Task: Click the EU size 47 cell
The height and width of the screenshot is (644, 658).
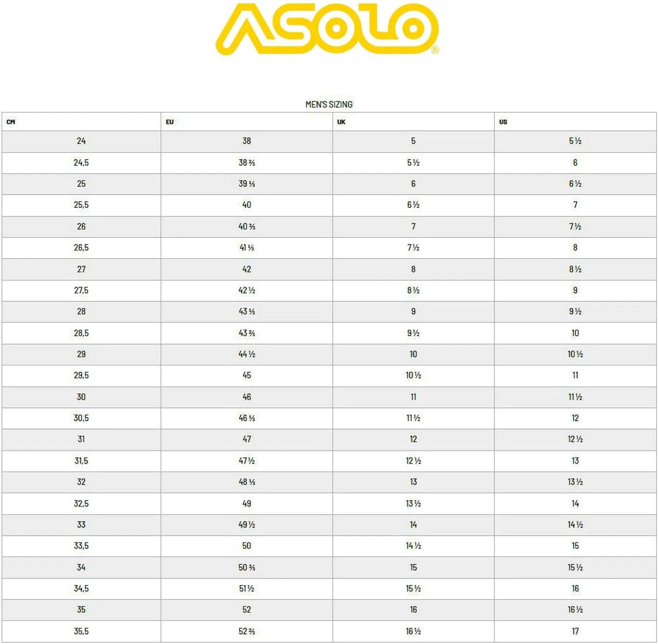Action: click(x=247, y=439)
